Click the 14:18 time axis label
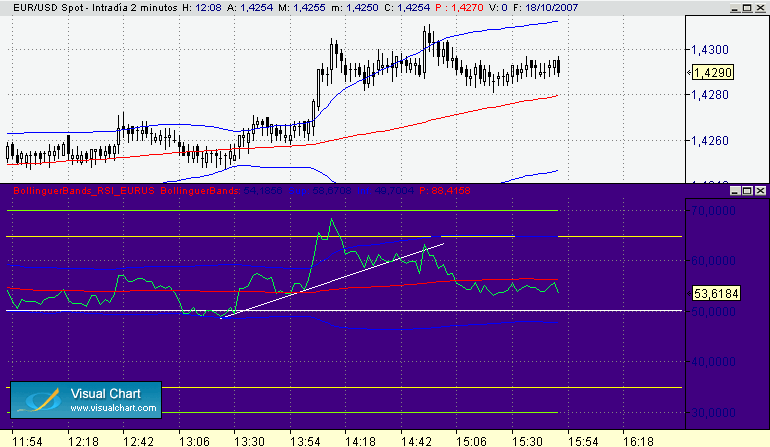This screenshot has width=770, height=447. pos(361,441)
